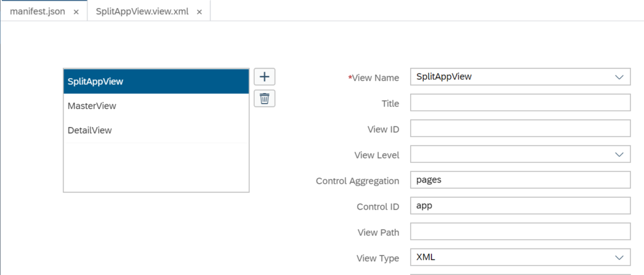Image resolution: width=644 pixels, height=275 pixels.
Task: Open the View Level dropdown
Action: [x=520, y=154]
